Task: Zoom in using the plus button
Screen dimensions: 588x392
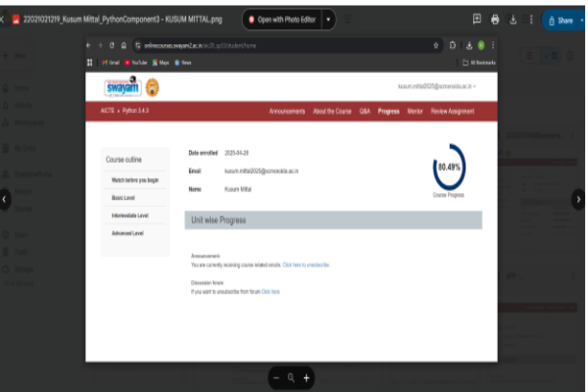Action: pos(306,377)
